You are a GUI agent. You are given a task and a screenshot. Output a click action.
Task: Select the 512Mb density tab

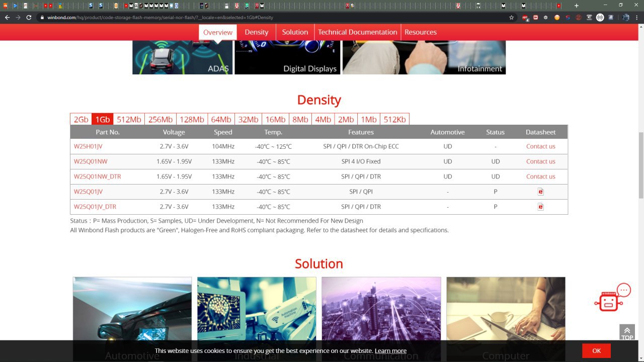coord(129,119)
